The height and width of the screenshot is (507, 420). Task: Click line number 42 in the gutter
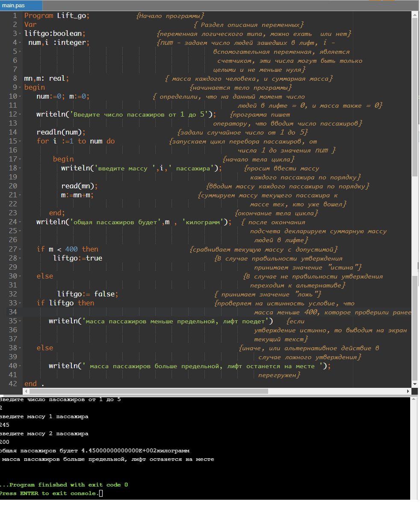[x=13, y=384]
